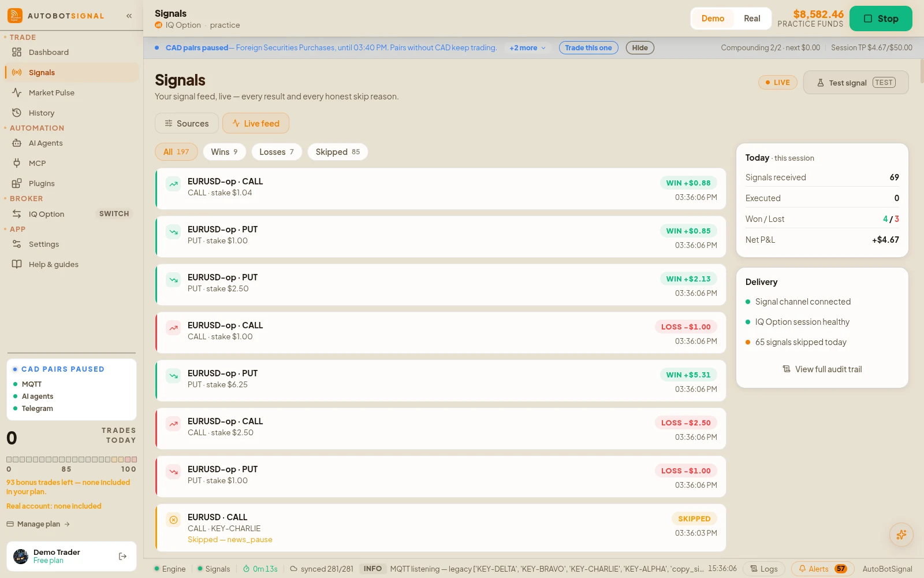Viewport: 924px width, 578px height.
Task: Open Logs from the status bar
Action: 763,569
